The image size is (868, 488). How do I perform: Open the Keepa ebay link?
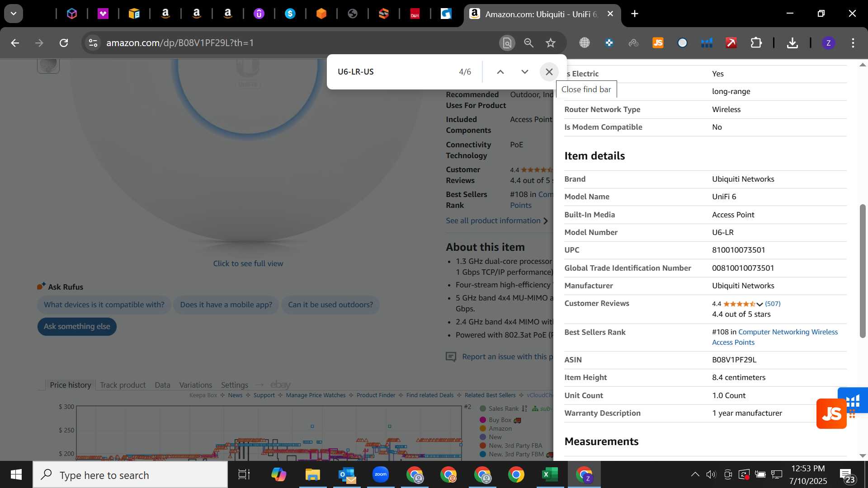[280, 385]
